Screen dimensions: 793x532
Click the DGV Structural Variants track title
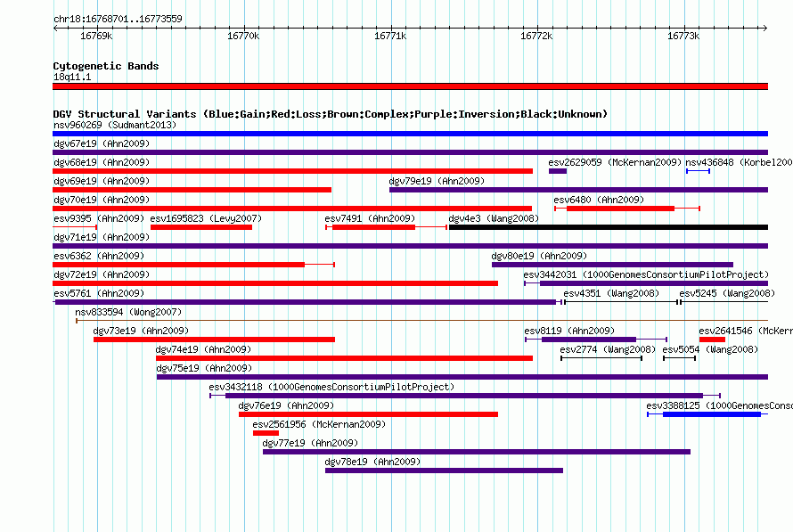pos(331,114)
